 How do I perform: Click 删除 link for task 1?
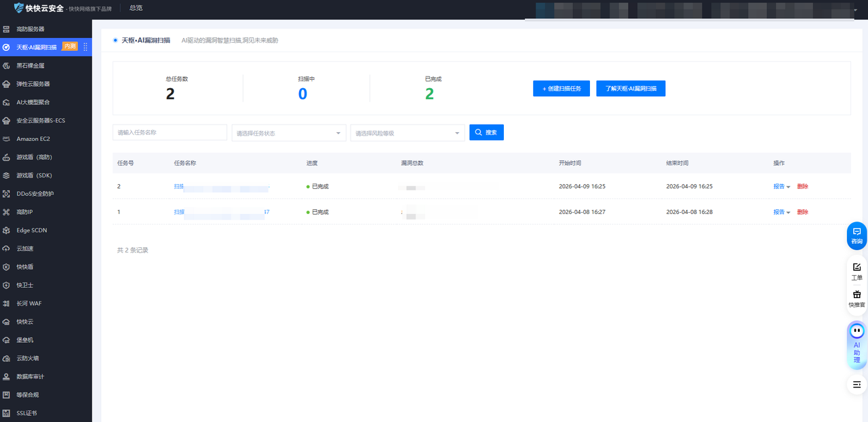point(802,212)
